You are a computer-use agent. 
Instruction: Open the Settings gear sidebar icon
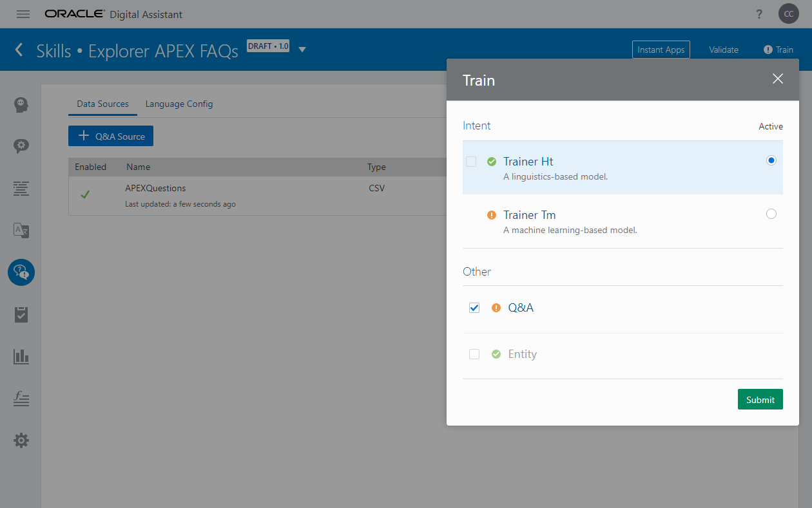point(21,440)
